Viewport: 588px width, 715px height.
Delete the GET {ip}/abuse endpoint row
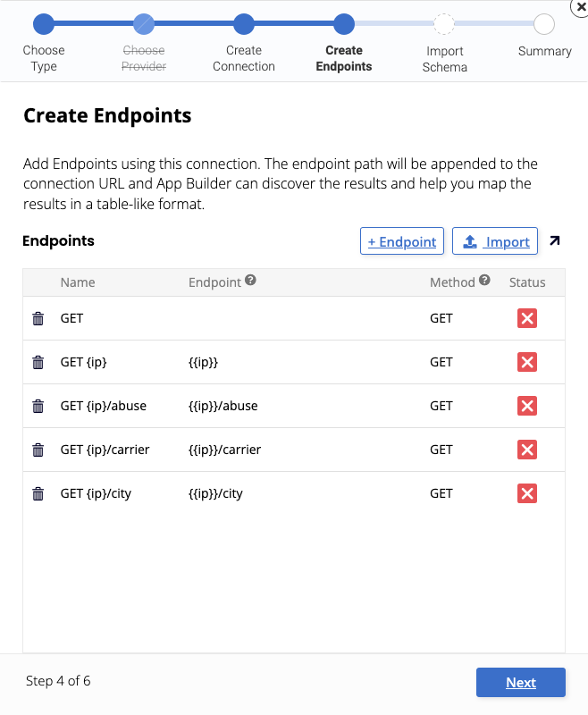(x=37, y=406)
